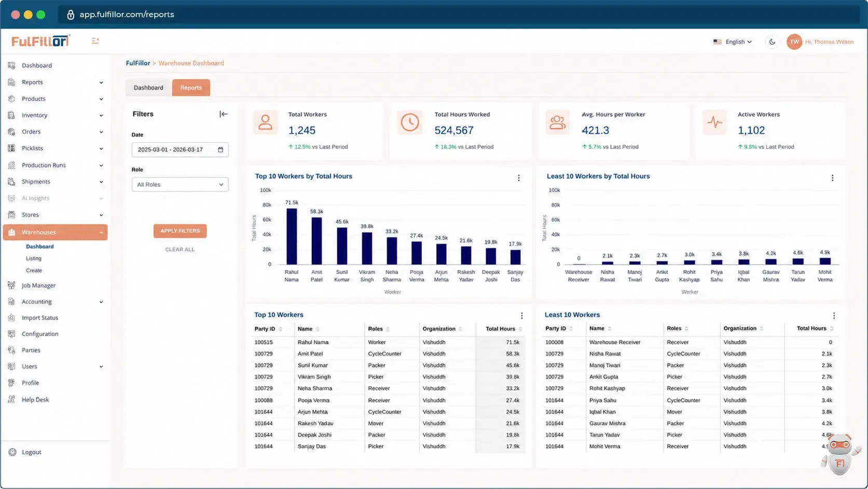Open the English language dropdown
Viewport: 868px width, 489px height.
pos(732,42)
